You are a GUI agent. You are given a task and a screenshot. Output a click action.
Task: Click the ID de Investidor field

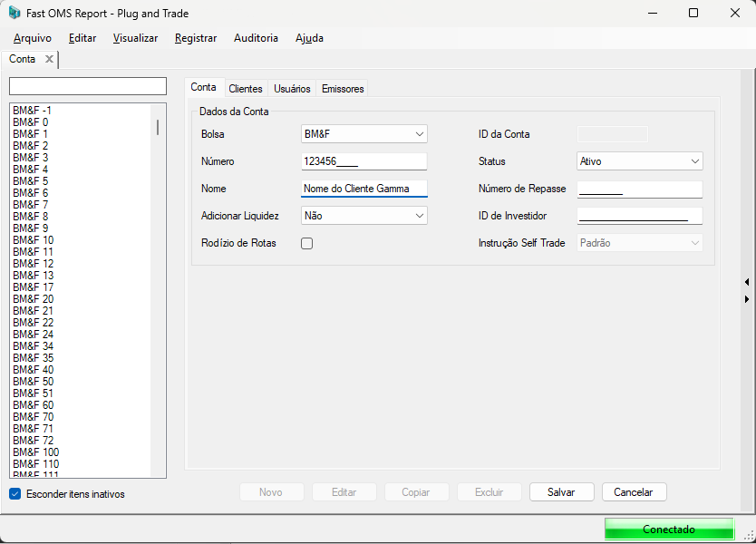639,216
